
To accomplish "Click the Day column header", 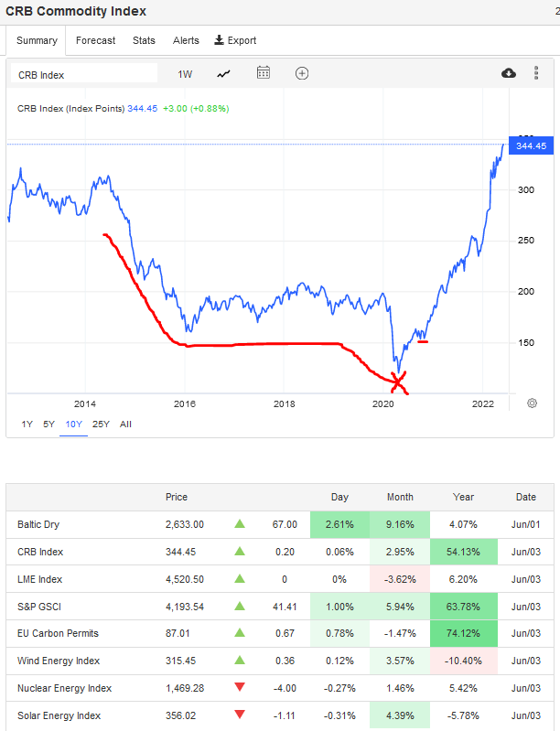I will (x=339, y=497).
